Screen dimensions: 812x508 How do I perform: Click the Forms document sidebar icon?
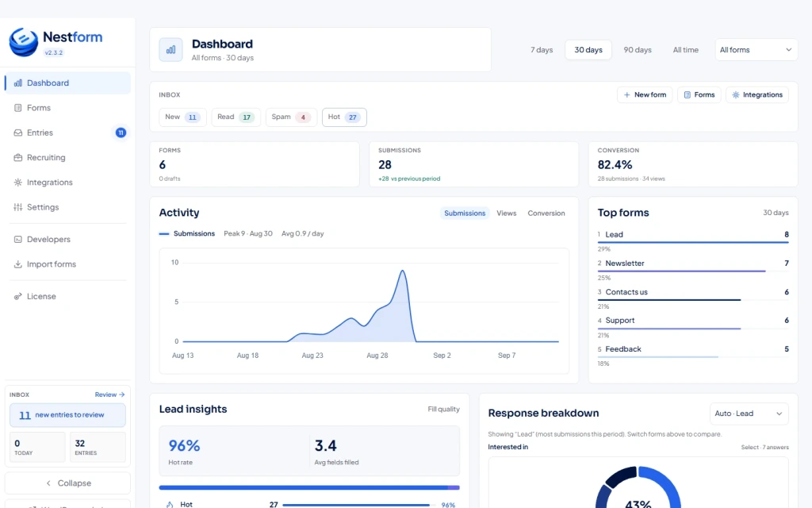click(18, 108)
